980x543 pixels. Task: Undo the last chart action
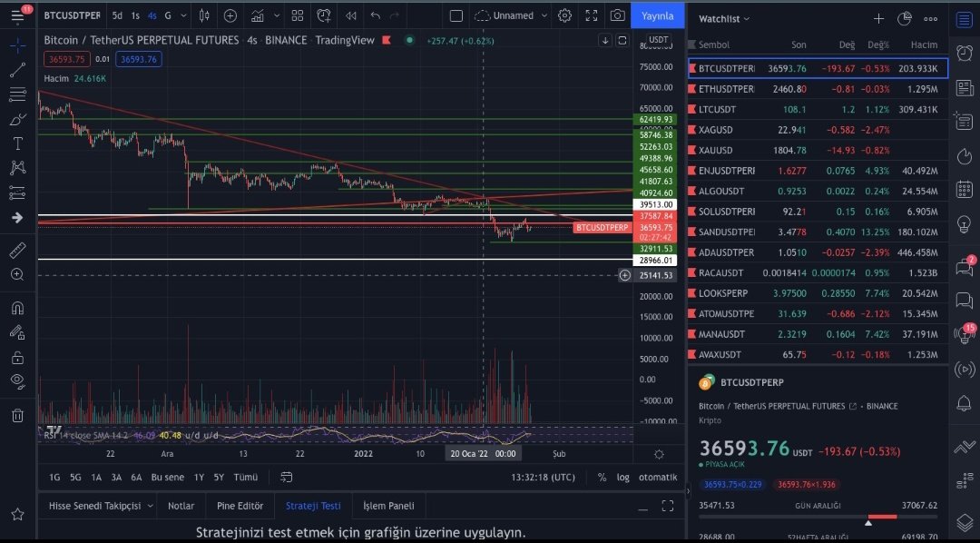point(375,15)
